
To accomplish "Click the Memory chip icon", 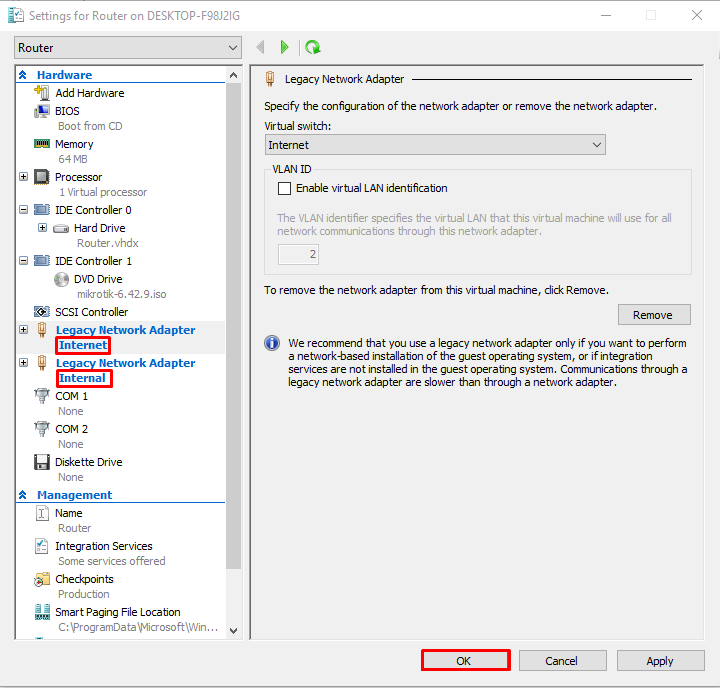I will [x=42, y=144].
